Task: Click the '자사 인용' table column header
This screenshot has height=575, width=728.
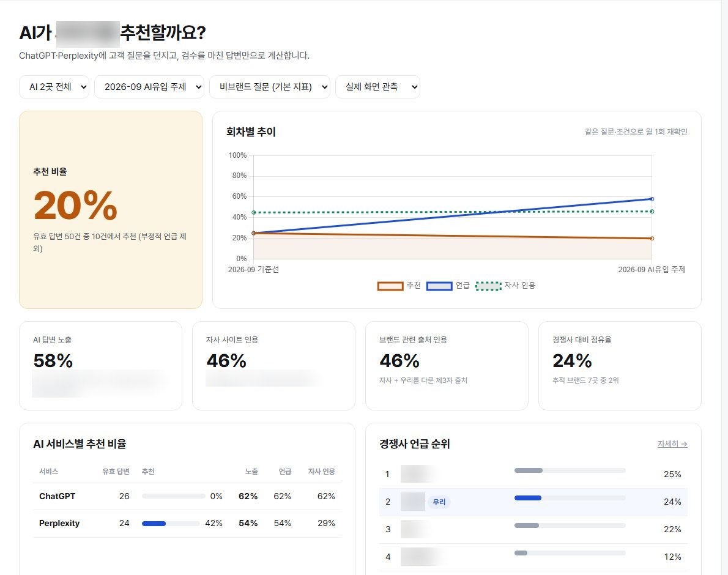Action: pyautogui.click(x=321, y=472)
